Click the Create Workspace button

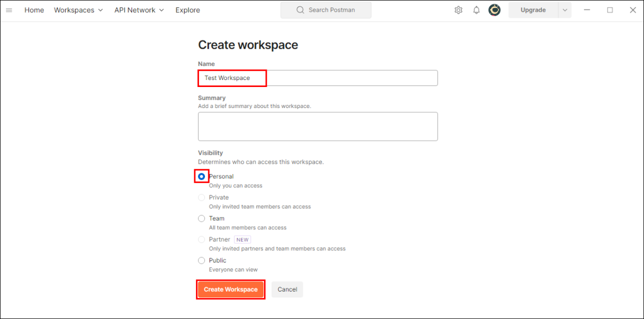click(231, 289)
